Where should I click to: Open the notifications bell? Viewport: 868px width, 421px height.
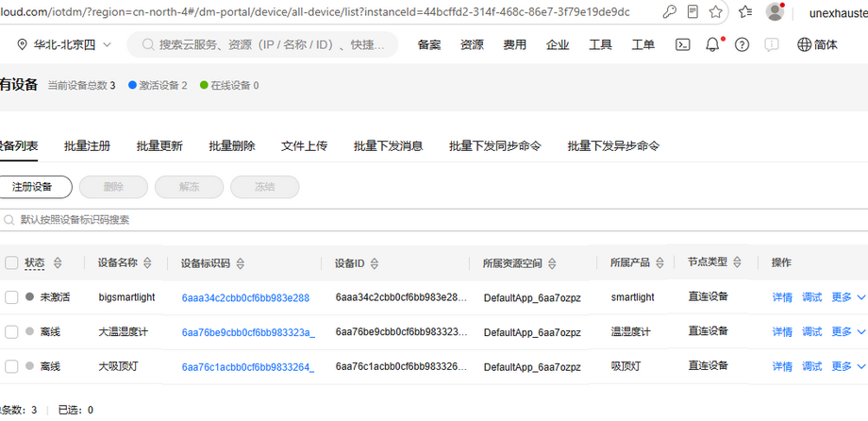[712, 45]
